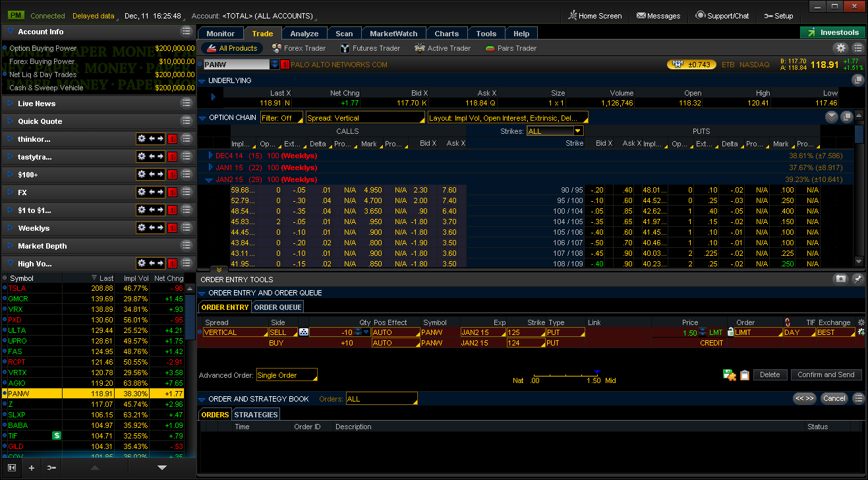The image size is (868, 480).
Task: Open the Orders ALL dropdown
Action: point(382,399)
